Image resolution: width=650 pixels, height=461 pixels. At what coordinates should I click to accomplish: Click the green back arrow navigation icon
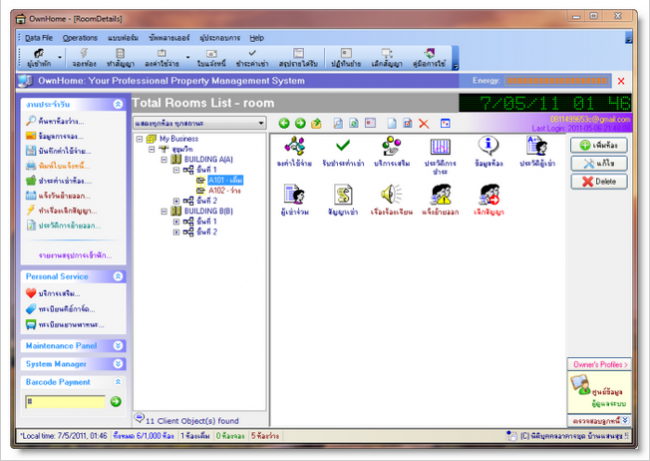(284, 123)
